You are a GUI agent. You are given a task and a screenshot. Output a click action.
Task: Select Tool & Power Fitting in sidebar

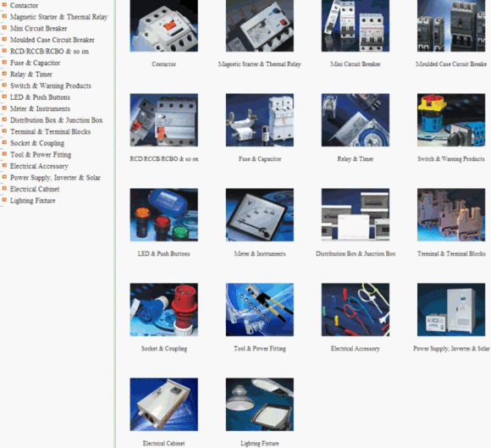41,155
